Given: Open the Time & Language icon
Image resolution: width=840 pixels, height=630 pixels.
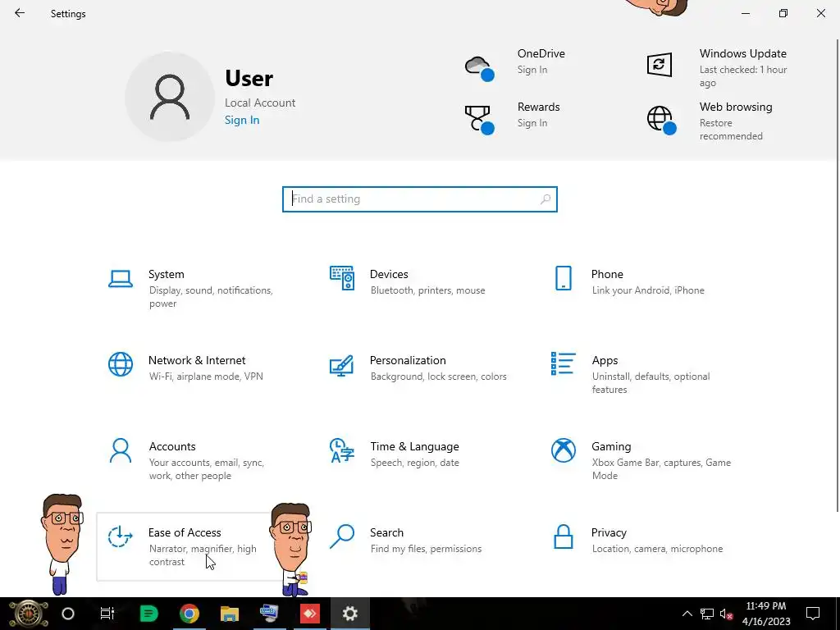Looking at the screenshot, I should coord(342,450).
